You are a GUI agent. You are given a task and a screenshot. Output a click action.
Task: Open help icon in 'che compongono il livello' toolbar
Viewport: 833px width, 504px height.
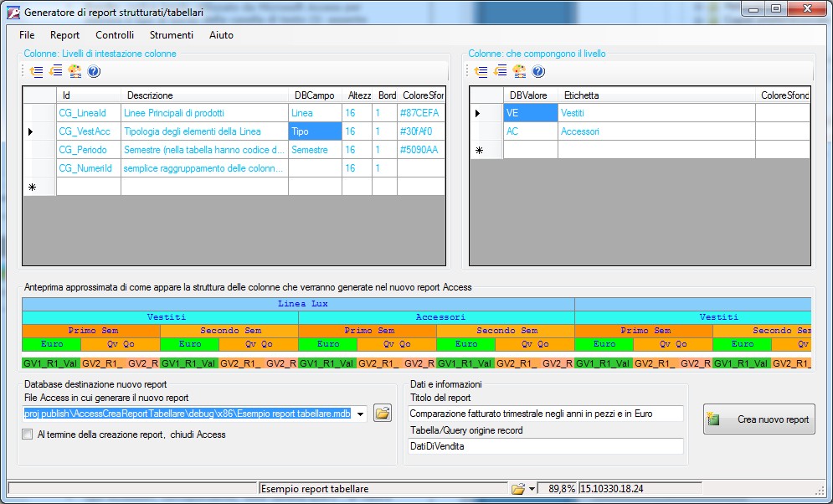[538, 71]
